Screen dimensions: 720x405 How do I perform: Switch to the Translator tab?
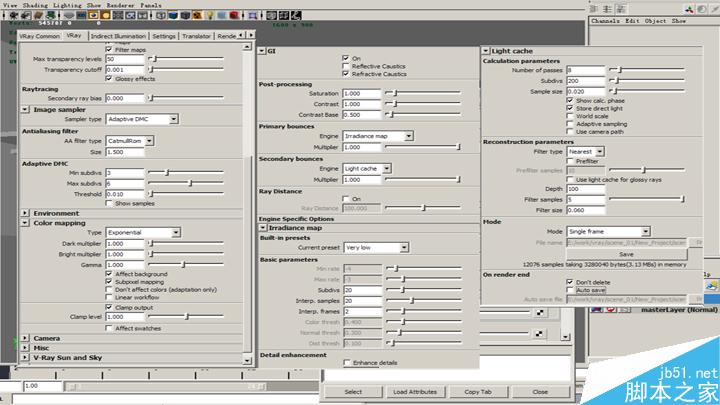pyautogui.click(x=196, y=36)
